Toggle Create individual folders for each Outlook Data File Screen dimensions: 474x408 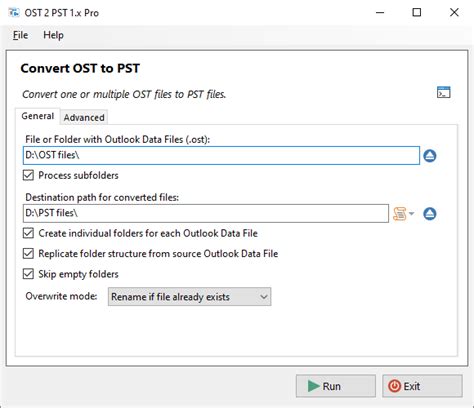coord(28,233)
